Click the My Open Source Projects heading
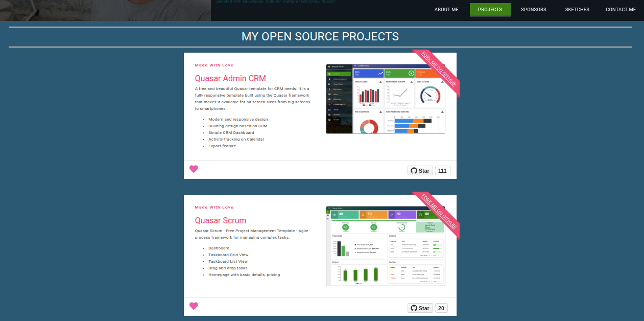 tap(320, 37)
